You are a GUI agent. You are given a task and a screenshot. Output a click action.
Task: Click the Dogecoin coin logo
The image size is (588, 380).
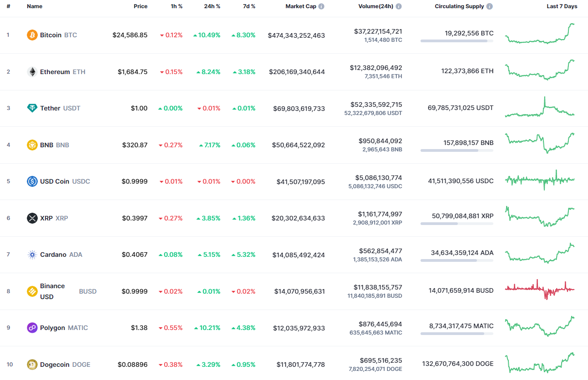[x=31, y=364]
